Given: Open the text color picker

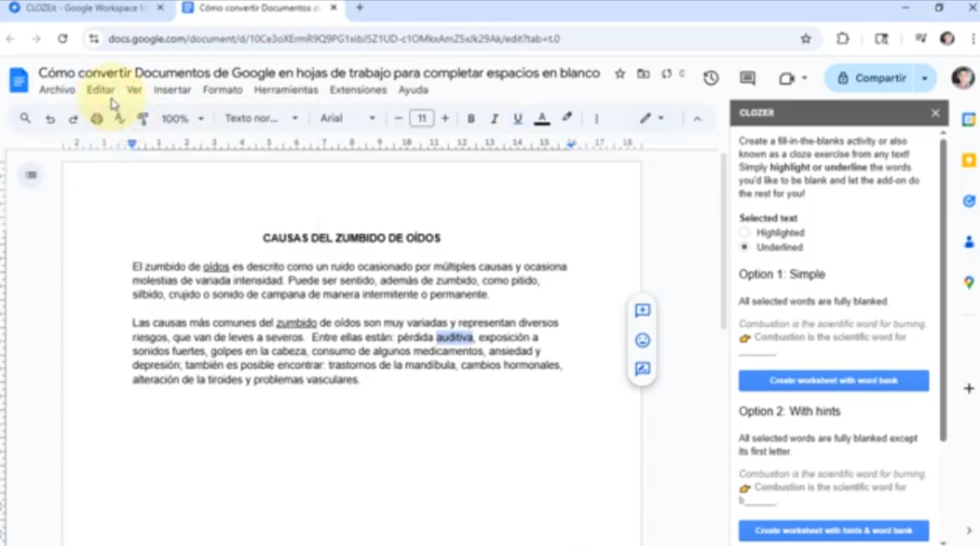Looking at the screenshot, I should [542, 119].
